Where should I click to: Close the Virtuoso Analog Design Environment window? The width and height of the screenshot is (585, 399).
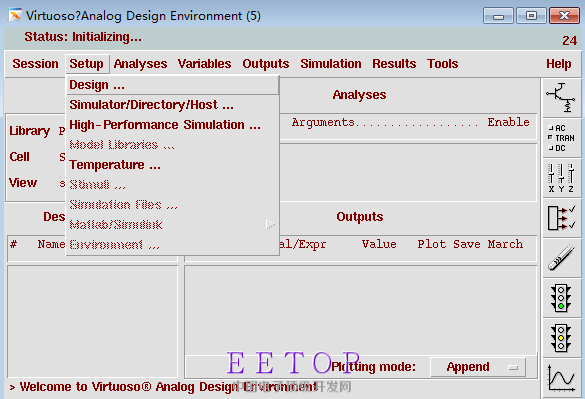(x=564, y=16)
